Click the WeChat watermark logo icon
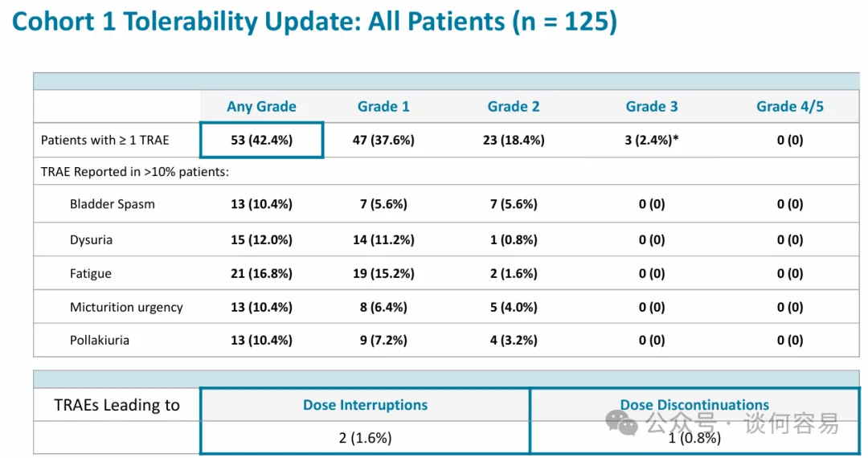The height and width of the screenshot is (458, 868). point(623,423)
